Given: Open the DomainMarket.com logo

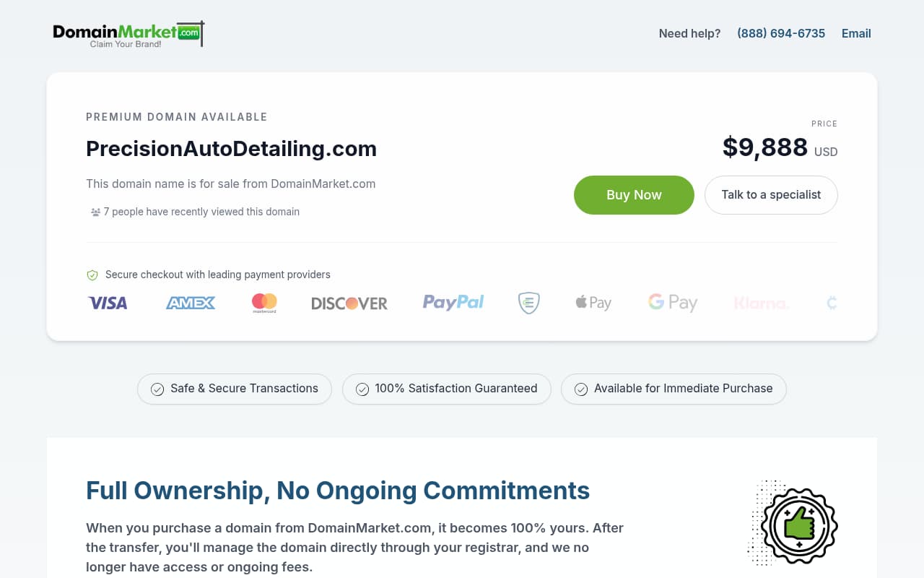Looking at the screenshot, I should (128, 33).
